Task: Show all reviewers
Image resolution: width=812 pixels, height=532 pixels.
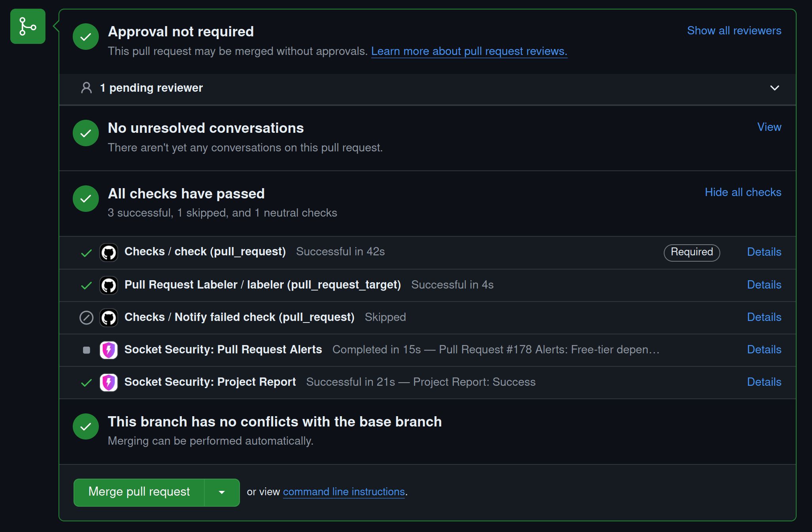Action: 734,31
